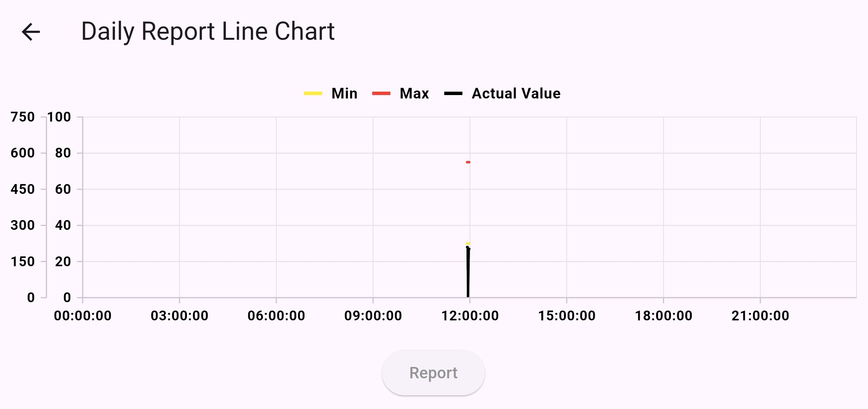Screen dimensions: 868x409
Task: Toggle the Min series legend entry
Action: click(331, 94)
